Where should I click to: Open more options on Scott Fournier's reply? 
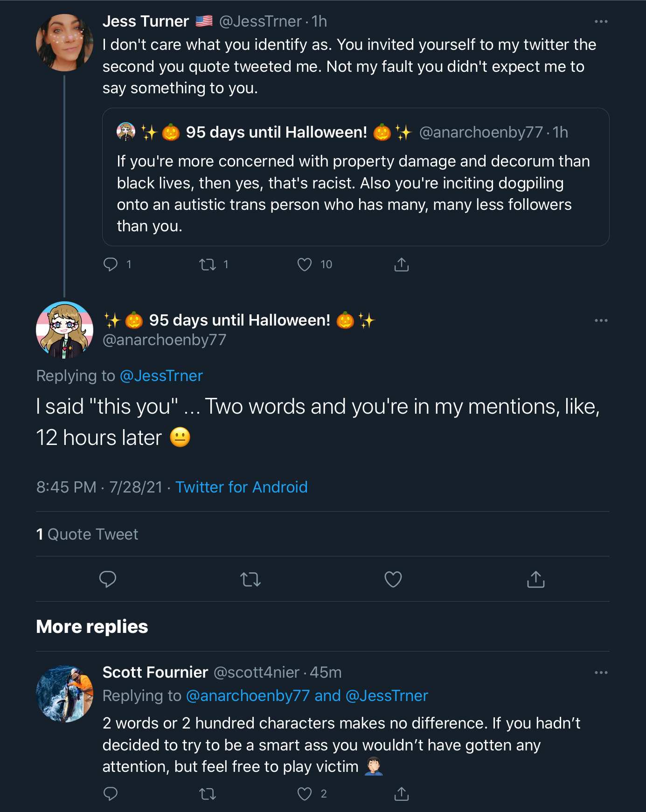pyautogui.click(x=601, y=673)
